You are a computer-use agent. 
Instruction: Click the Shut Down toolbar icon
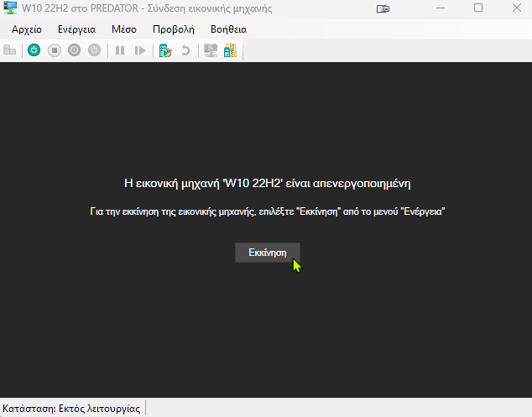[x=75, y=50]
